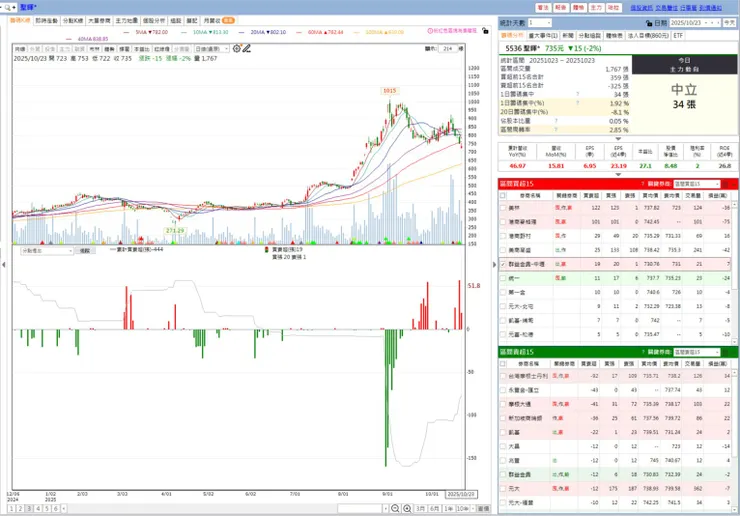Viewport: 740px width, 516px height.
Task: Click first red button in top bar
Action: click(x=543, y=8)
